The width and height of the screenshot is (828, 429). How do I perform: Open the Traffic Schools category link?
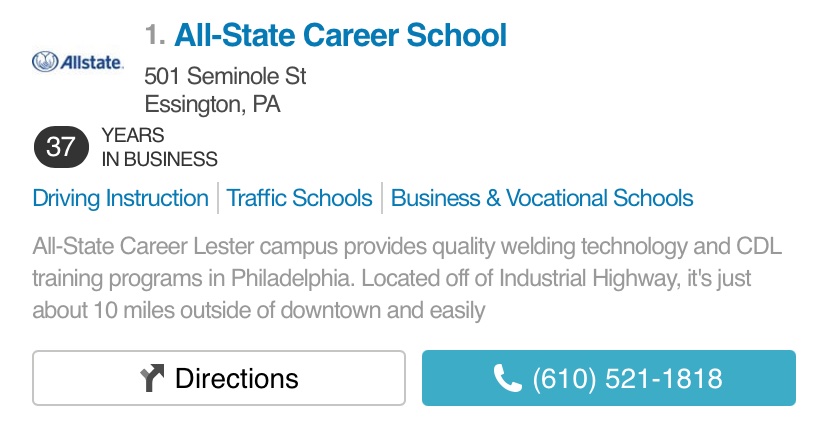click(299, 198)
